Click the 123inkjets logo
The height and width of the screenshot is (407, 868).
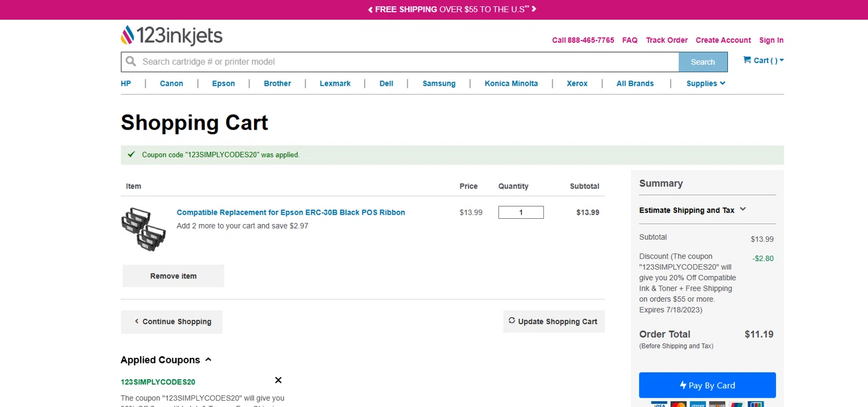[171, 35]
